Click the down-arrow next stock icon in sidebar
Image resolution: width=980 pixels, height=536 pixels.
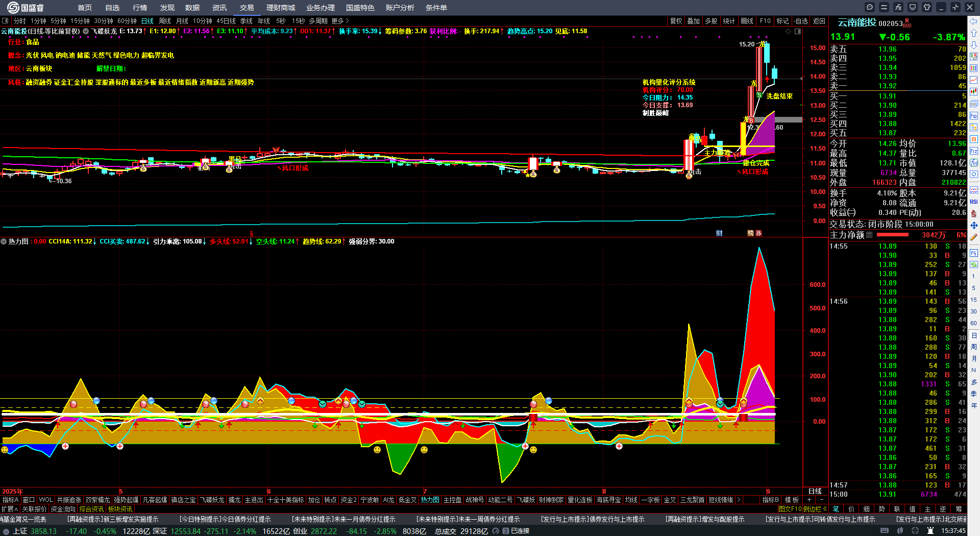(x=974, y=44)
